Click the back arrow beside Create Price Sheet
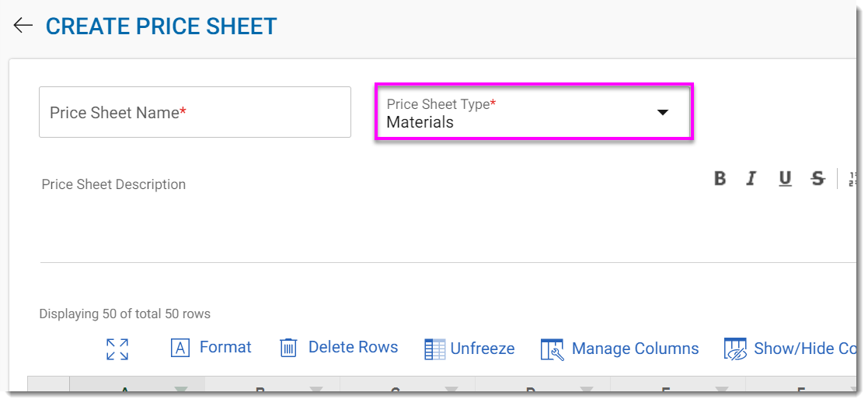Screen dimensions: 868x403 pyautogui.click(x=23, y=26)
